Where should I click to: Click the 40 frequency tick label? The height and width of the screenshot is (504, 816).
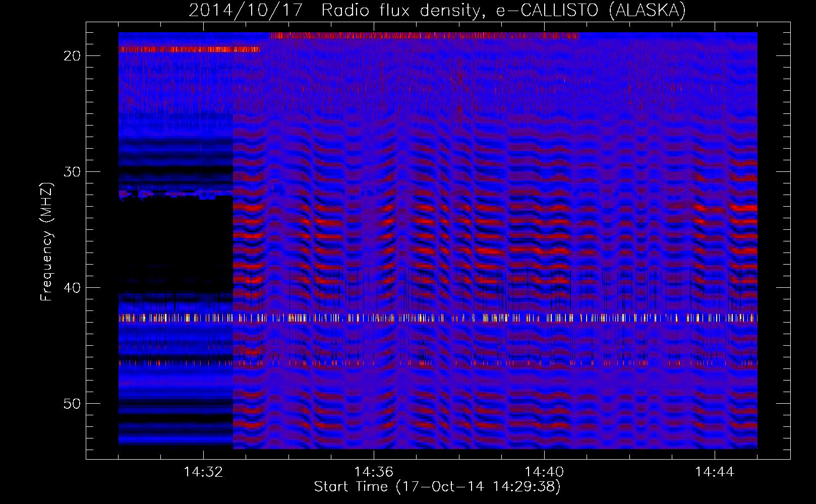click(72, 288)
